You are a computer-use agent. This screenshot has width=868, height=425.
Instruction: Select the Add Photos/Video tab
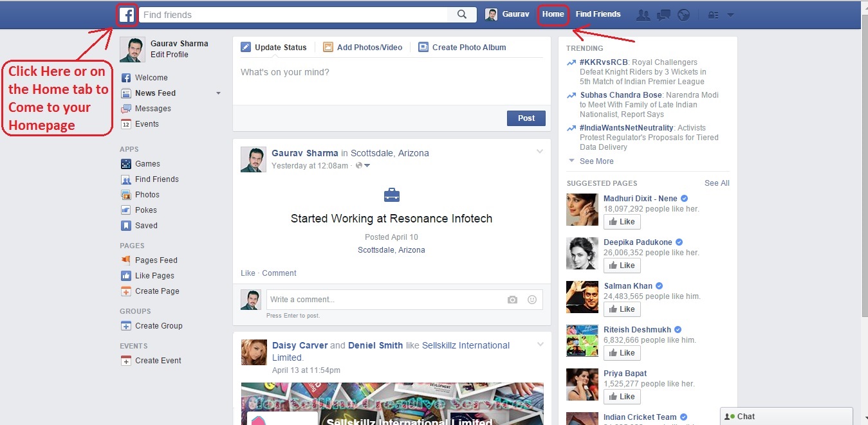[x=363, y=47]
